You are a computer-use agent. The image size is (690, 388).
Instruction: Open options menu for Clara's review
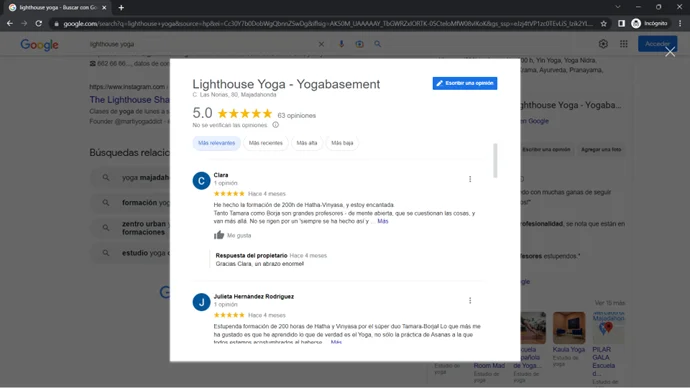[470, 179]
